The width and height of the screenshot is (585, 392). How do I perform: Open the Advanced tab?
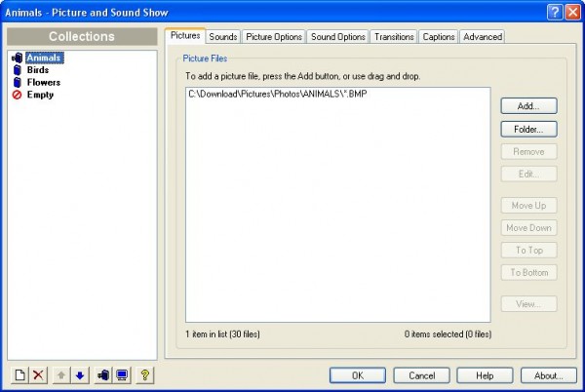483,37
